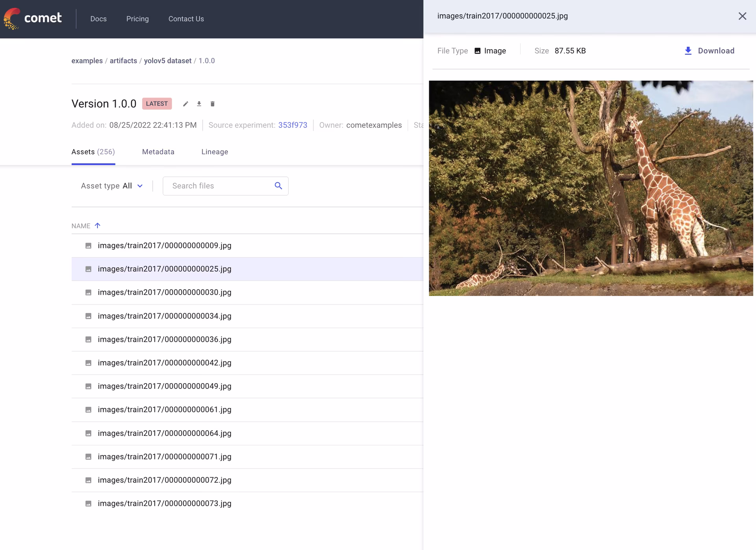
Task: Click the edit pencil icon beside Version 1.0.0
Action: coord(185,104)
